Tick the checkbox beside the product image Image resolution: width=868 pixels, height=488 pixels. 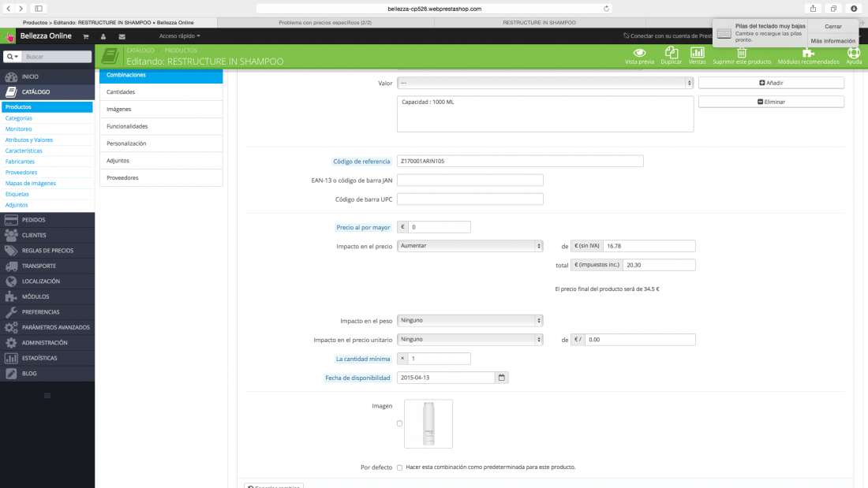pos(400,423)
